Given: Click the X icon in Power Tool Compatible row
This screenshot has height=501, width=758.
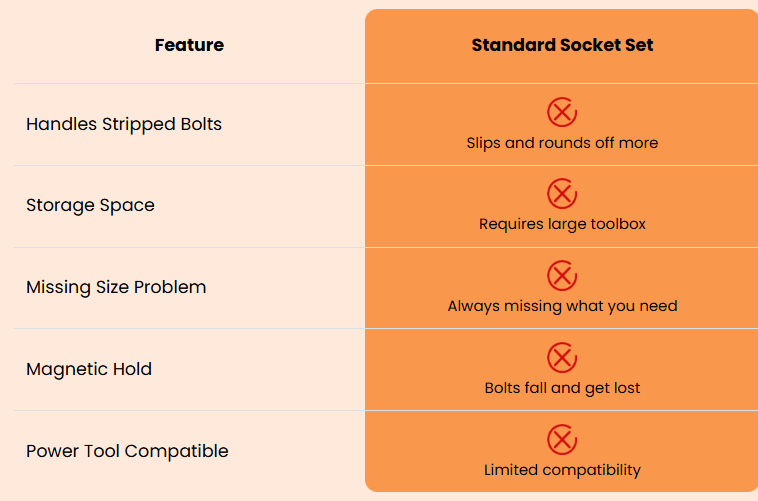Looking at the screenshot, I should [562, 440].
